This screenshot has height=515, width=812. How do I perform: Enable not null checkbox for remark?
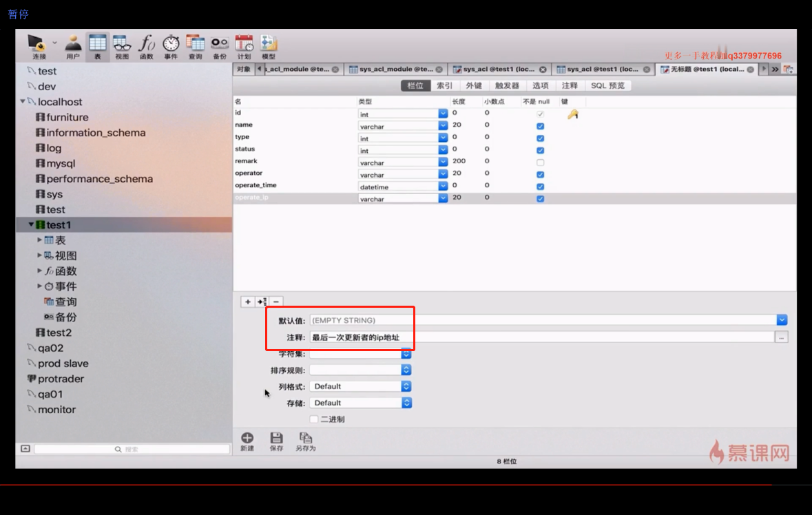[x=540, y=162]
